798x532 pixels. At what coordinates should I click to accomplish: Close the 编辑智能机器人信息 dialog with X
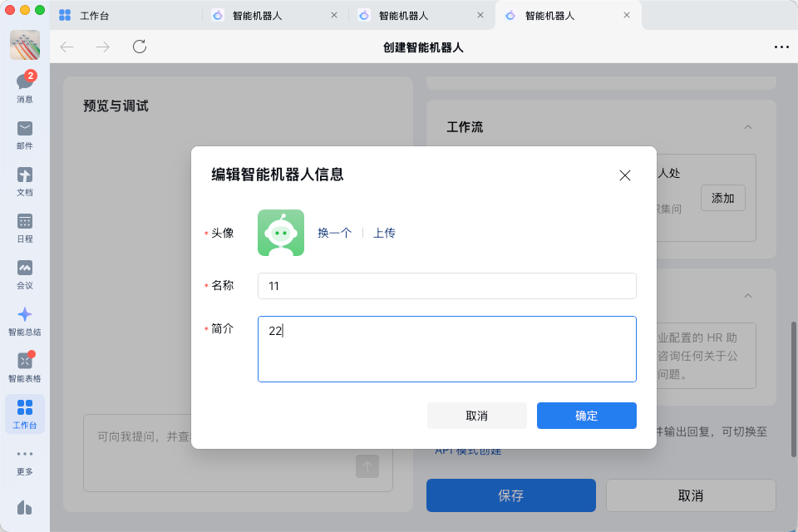pyautogui.click(x=625, y=175)
